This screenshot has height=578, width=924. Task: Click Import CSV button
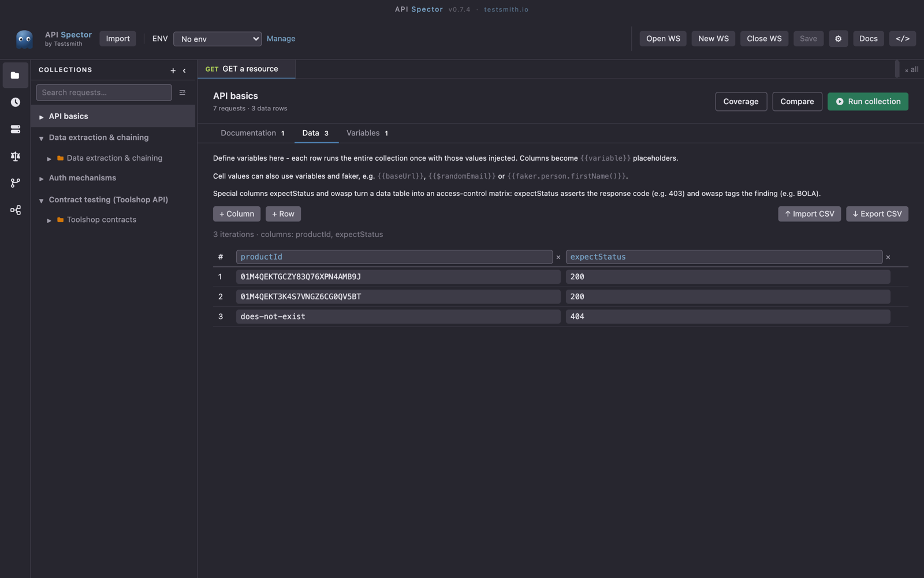point(809,214)
